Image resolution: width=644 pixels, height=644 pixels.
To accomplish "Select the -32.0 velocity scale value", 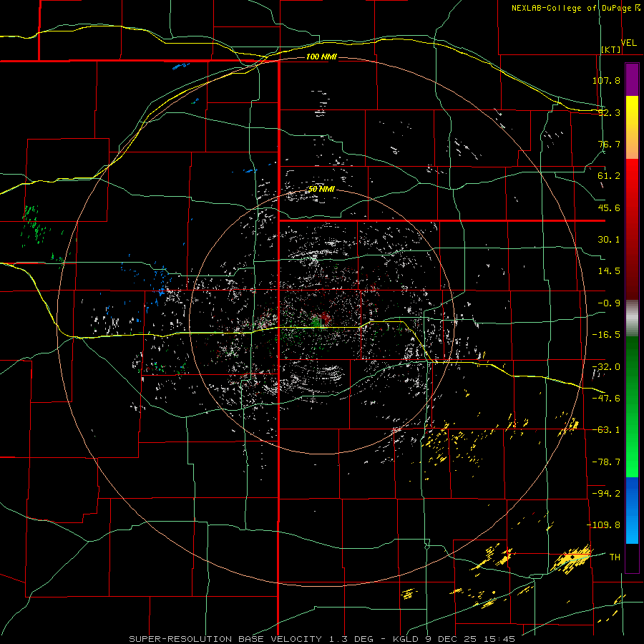I will [606, 367].
